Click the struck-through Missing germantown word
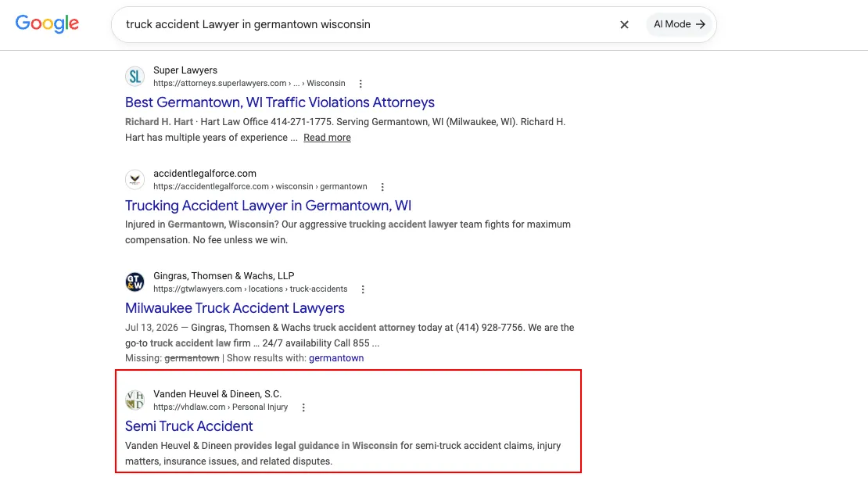 click(x=192, y=358)
